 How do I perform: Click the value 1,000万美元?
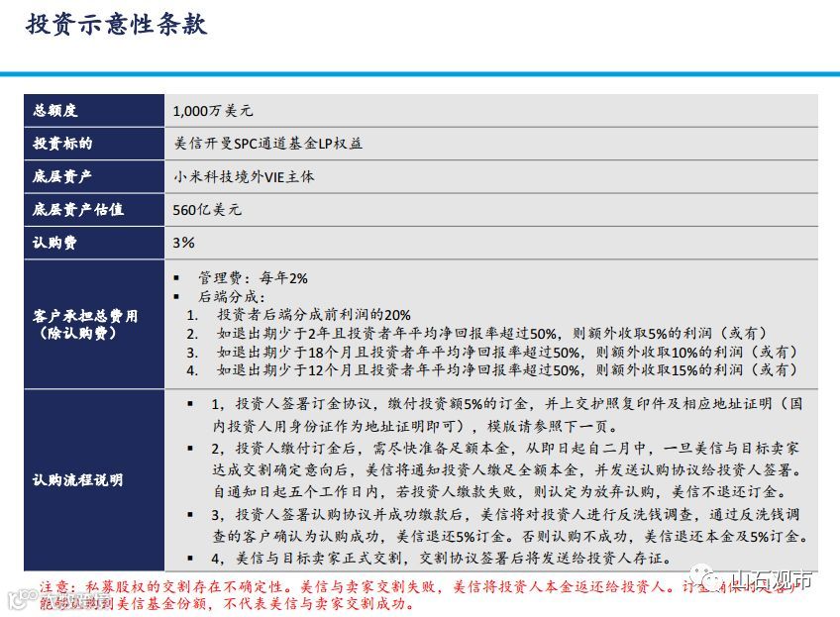click(x=213, y=111)
